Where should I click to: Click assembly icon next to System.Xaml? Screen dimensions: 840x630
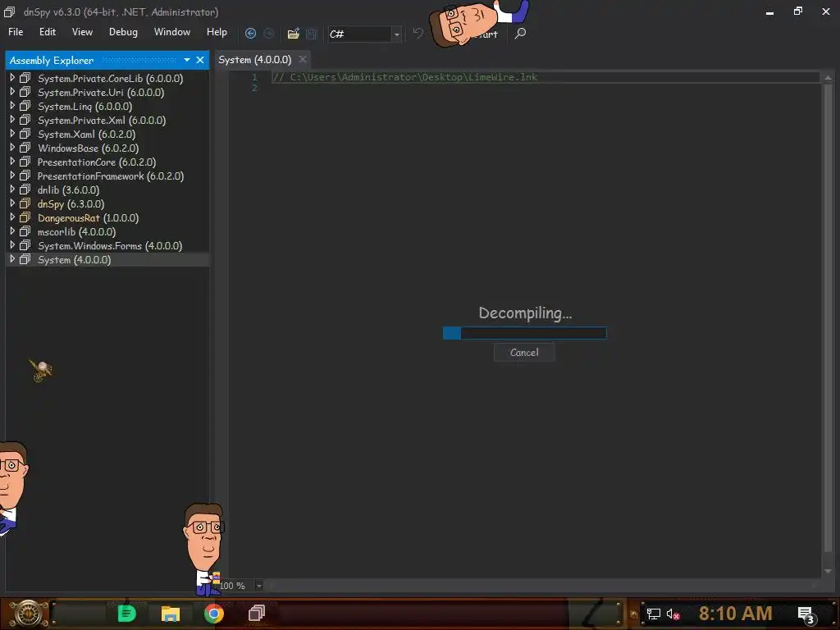click(25, 134)
